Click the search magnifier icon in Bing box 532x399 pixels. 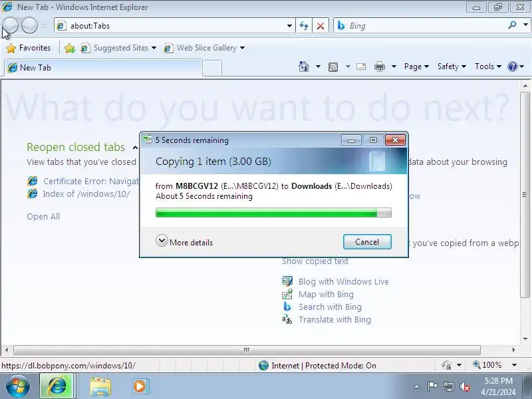coord(512,25)
